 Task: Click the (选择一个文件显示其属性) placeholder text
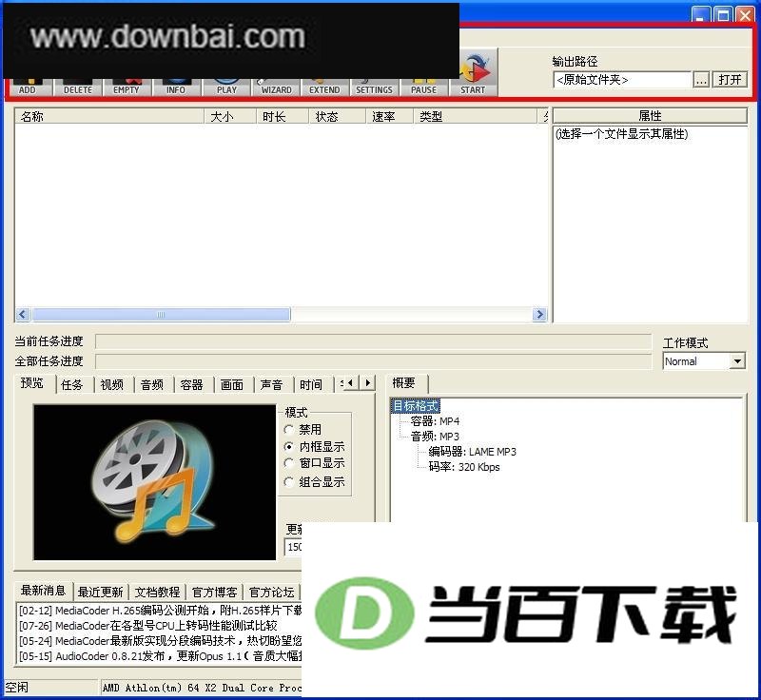click(622, 134)
